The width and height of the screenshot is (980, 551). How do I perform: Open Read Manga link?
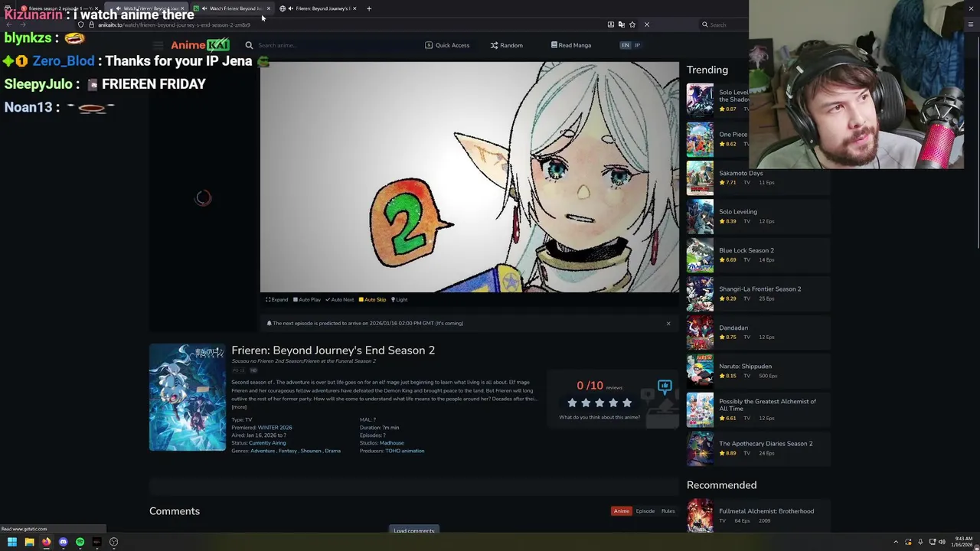[x=571, y=45]
